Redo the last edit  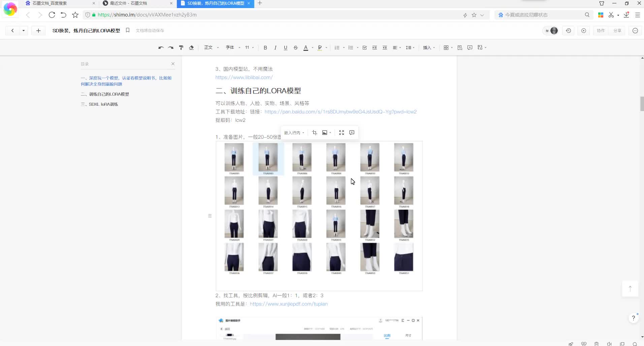coord(171,47)
